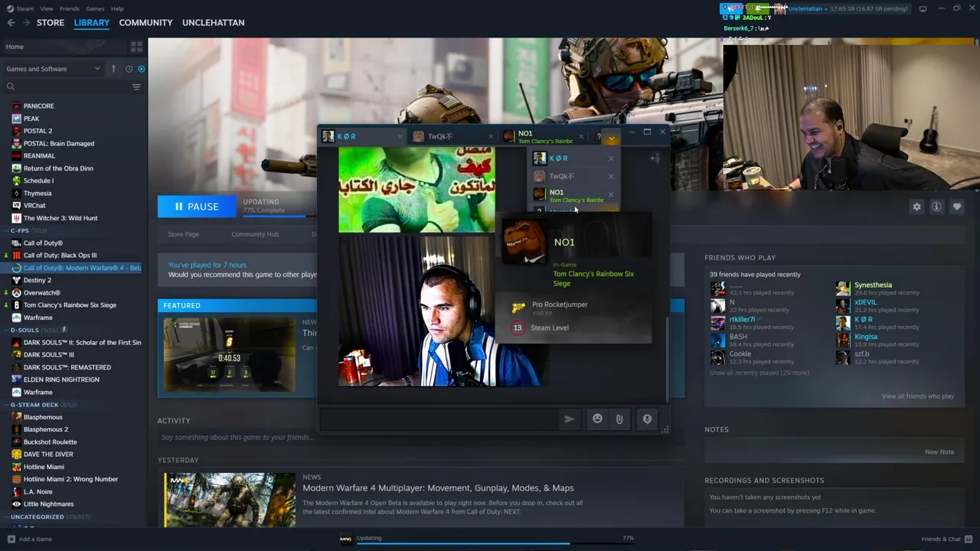The width and height of the screenshot is (980, 551).
Task: Open the Steam menu
Action: point(25,8)
